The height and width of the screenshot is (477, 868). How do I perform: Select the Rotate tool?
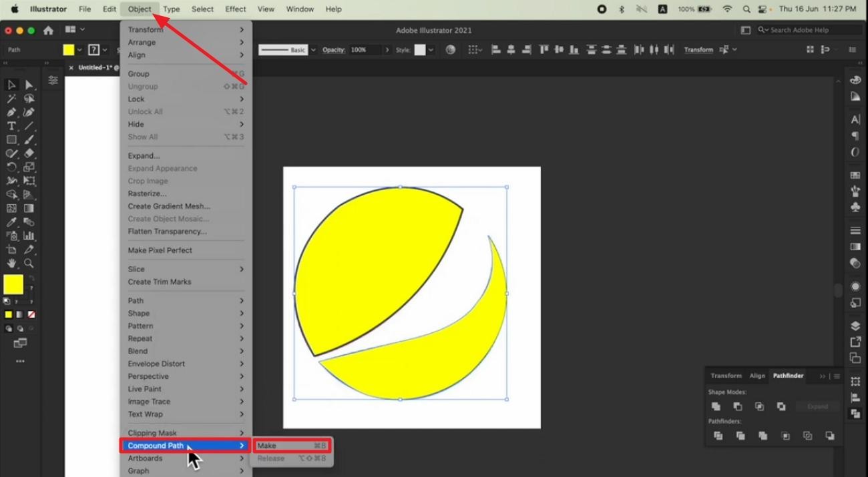(11, 167)
